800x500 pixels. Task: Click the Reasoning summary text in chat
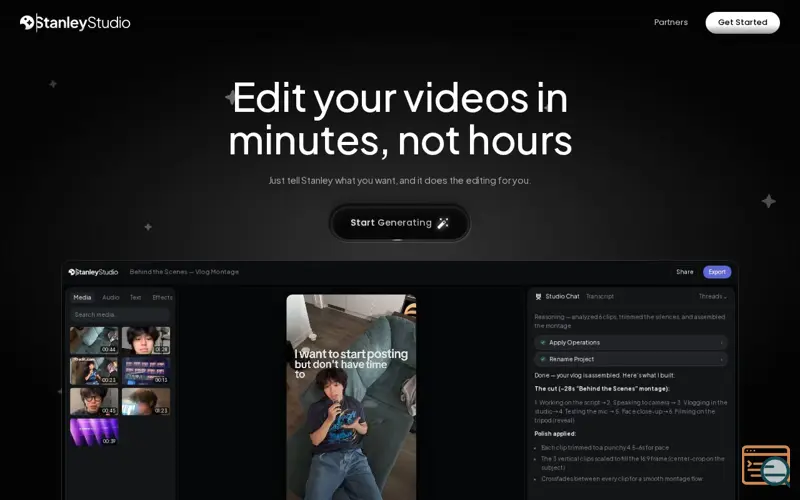tap(630, 321)
